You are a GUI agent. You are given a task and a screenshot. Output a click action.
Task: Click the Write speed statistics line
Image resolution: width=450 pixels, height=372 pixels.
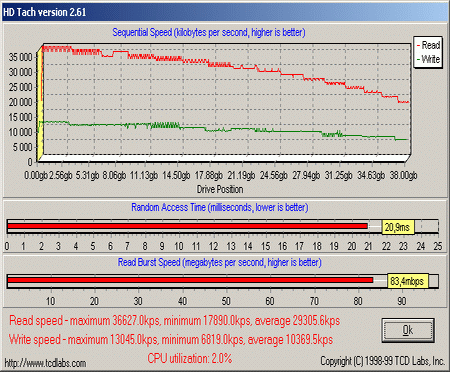(171, 340)
